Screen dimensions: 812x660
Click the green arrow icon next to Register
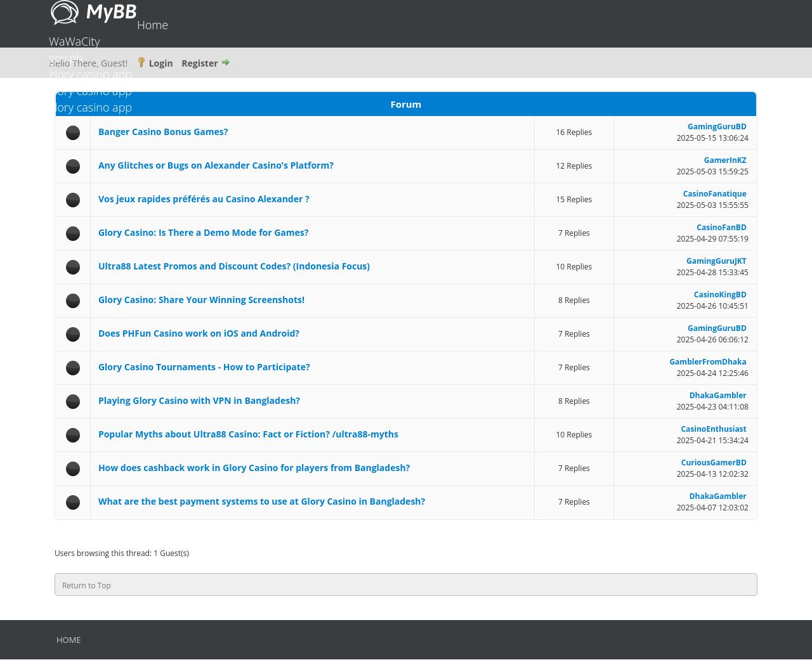point(225,62)
